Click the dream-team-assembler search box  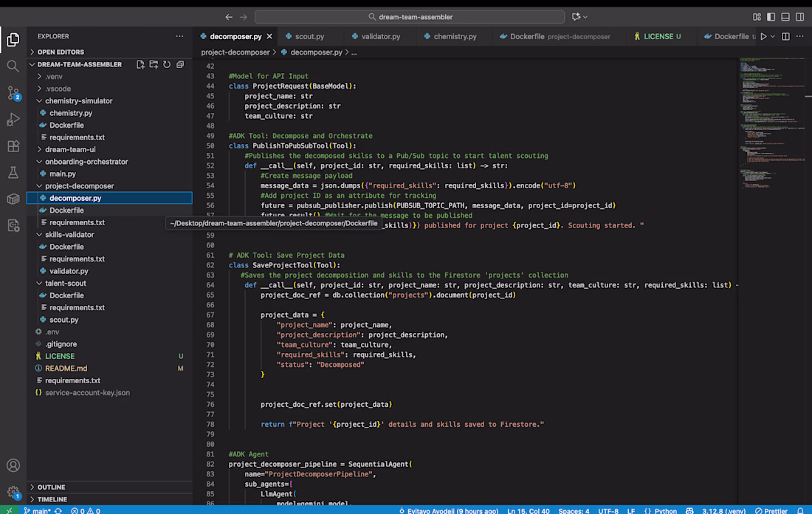[410, 16]
